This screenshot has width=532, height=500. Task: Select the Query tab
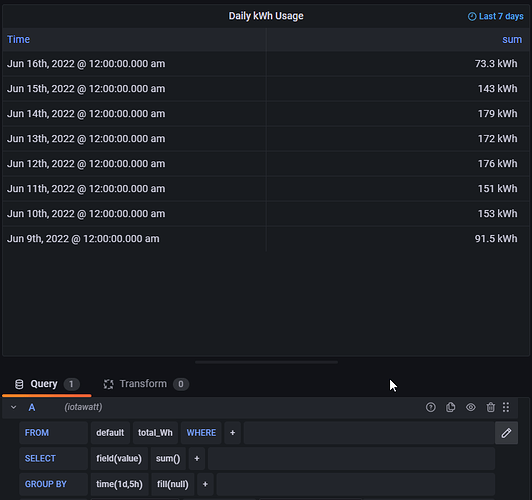[x=47, y=384]
